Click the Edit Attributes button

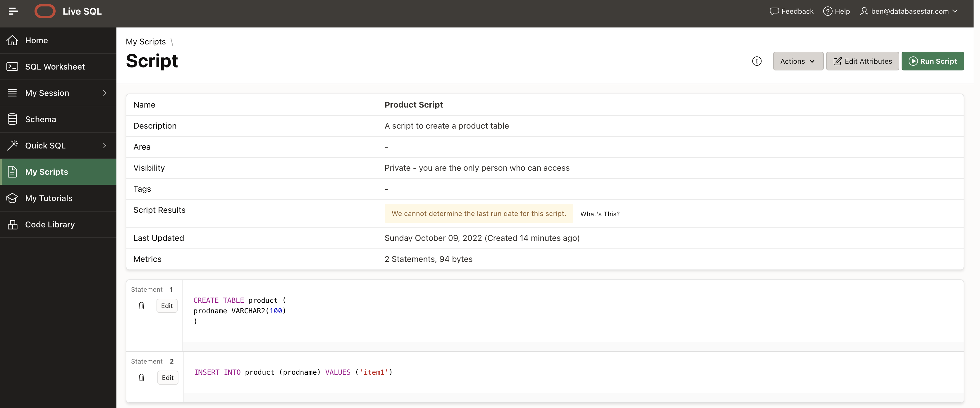pyautogui.click(x=862, y=61)
